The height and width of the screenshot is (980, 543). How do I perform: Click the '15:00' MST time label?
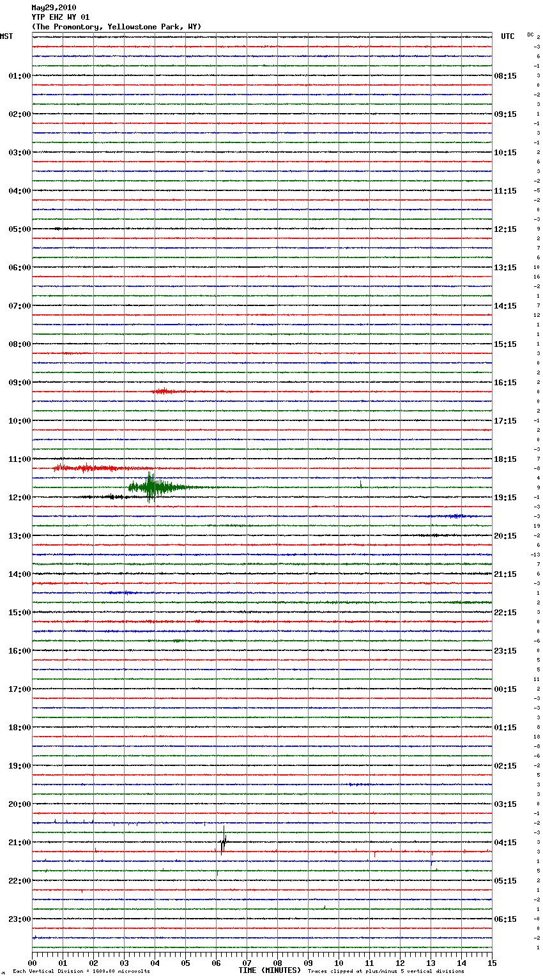[x=19, y=613]
